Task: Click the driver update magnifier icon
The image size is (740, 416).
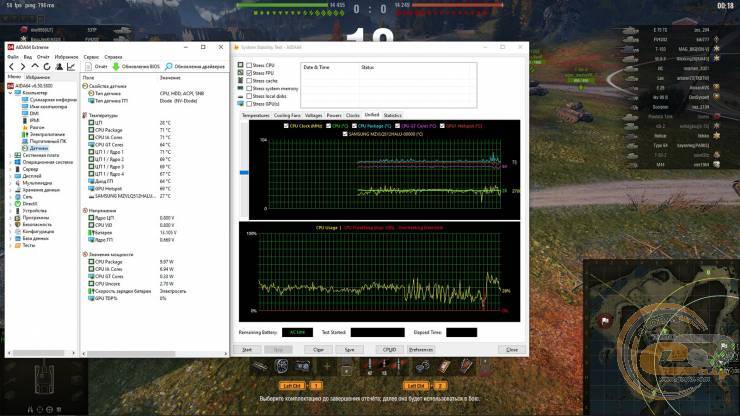Action: (168, 67)
